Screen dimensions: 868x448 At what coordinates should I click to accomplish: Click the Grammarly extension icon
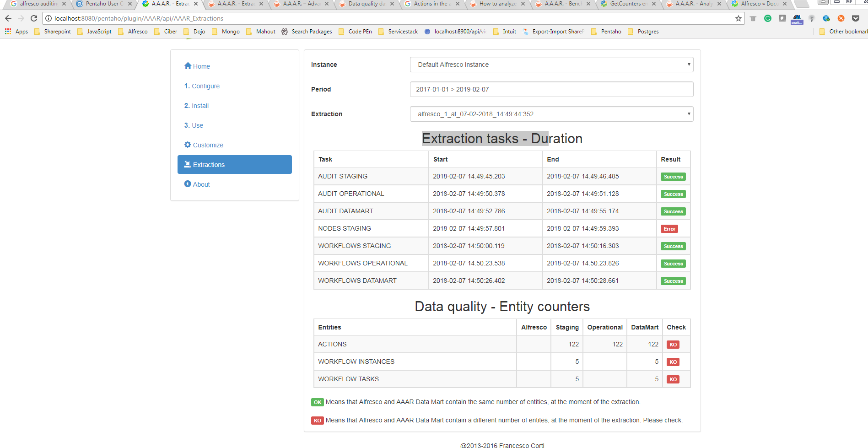[x=768, y=18]
